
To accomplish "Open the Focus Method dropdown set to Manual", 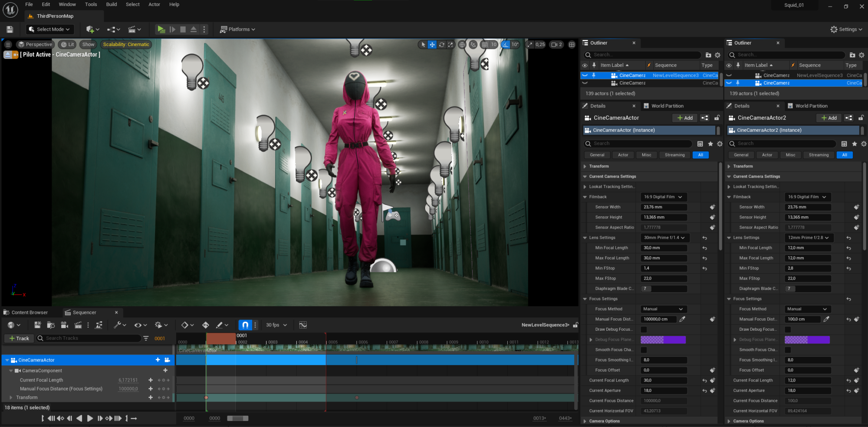I will coord(663,309).
